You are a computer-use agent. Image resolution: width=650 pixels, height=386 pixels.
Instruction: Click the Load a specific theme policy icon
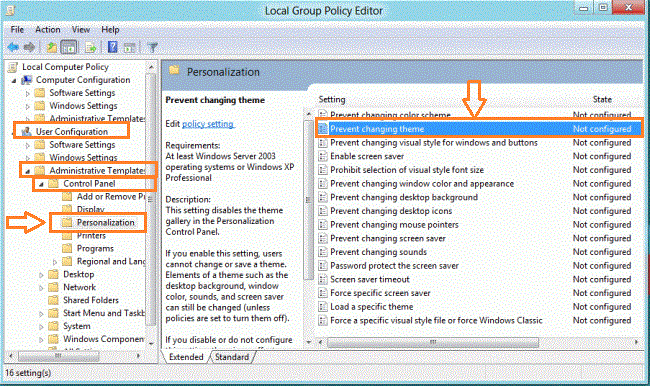click(323, 307)
